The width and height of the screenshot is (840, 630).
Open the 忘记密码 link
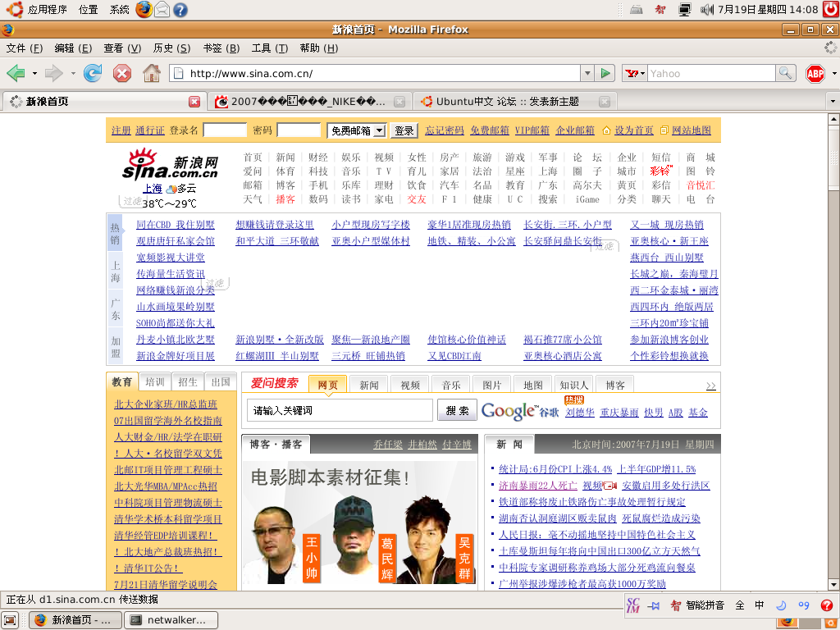pos(445,130)
